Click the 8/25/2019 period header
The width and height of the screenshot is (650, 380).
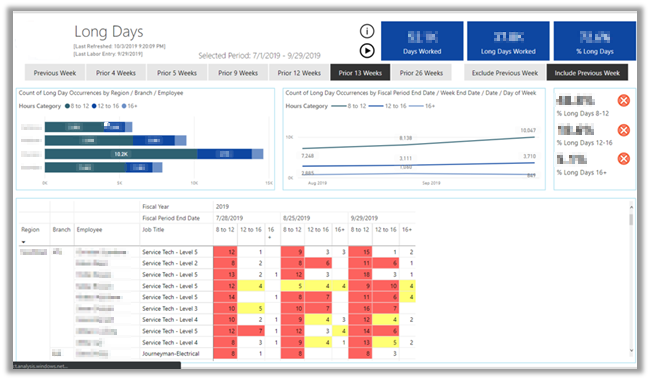pos(296,218)
